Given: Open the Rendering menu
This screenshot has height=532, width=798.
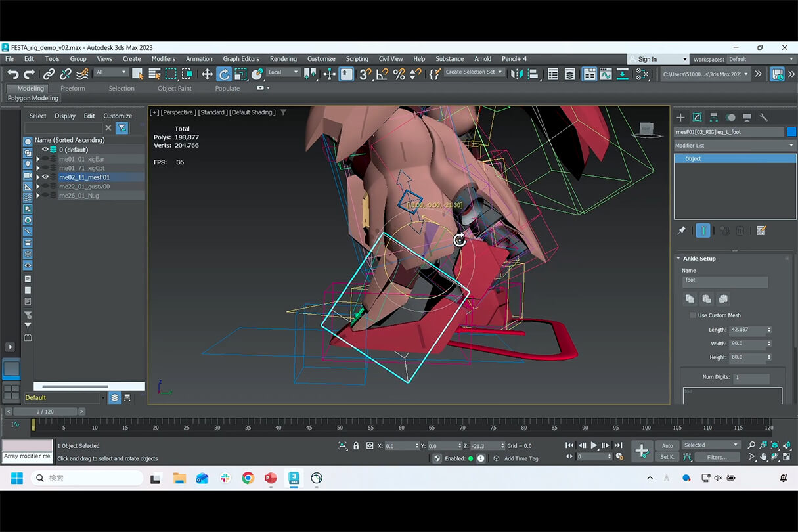Looking at the screenshot, I should [283, 59].
